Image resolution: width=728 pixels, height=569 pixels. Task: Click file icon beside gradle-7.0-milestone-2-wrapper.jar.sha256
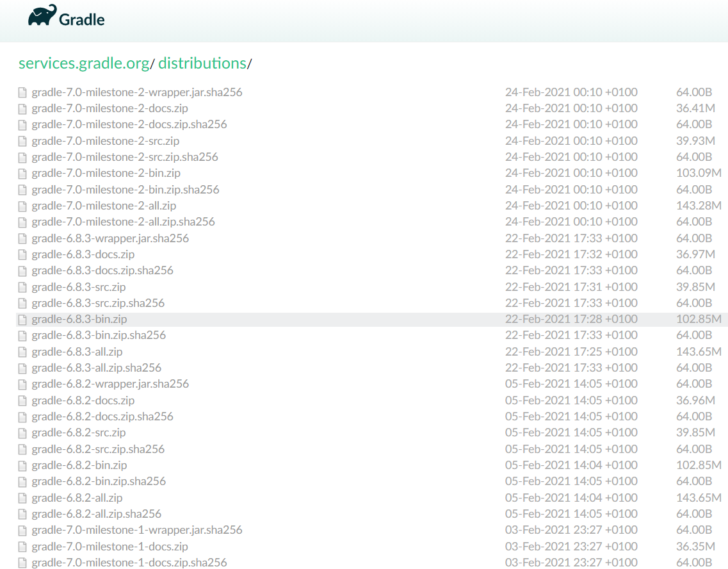pos(22,92)
